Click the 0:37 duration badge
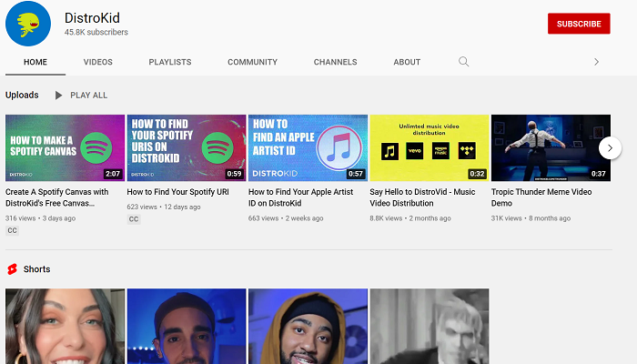 [599, 174]
